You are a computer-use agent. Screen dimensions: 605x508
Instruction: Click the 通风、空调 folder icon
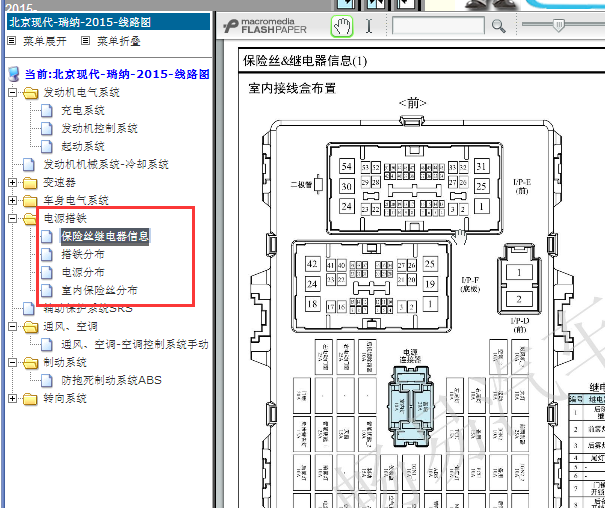click(30, 327)
